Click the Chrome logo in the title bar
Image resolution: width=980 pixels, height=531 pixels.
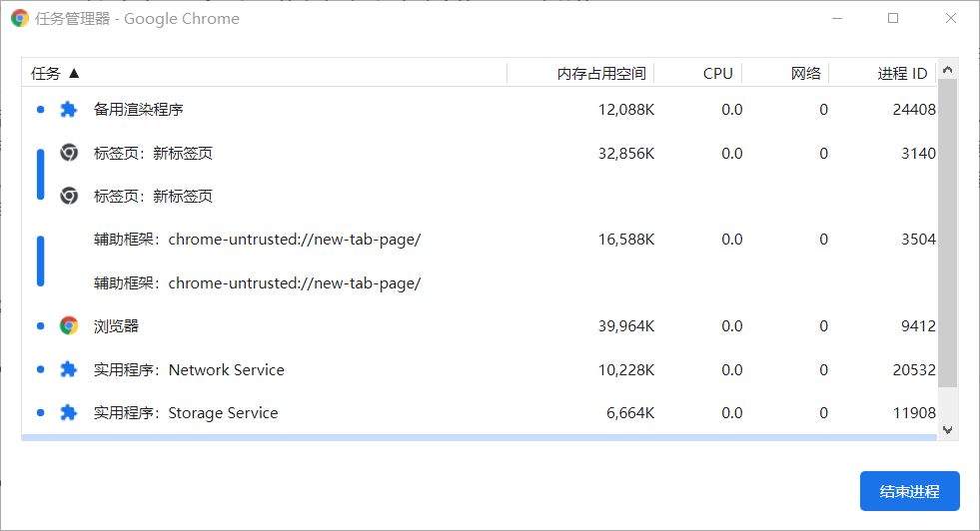coord(19,18)
